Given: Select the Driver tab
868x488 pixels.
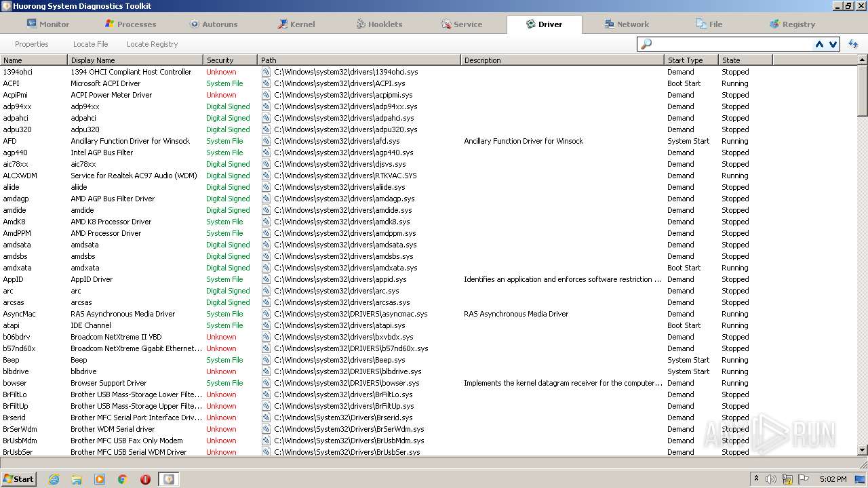Looking at the screenshot, I should 544,24.
